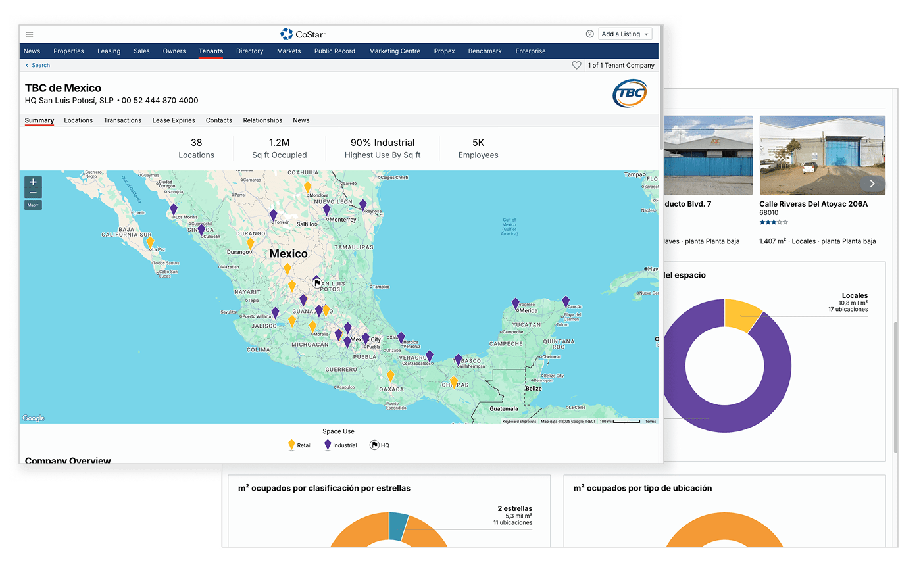Click the CoStar logo
The width and height of the screenshot is (921, 588).
[303, 34]
